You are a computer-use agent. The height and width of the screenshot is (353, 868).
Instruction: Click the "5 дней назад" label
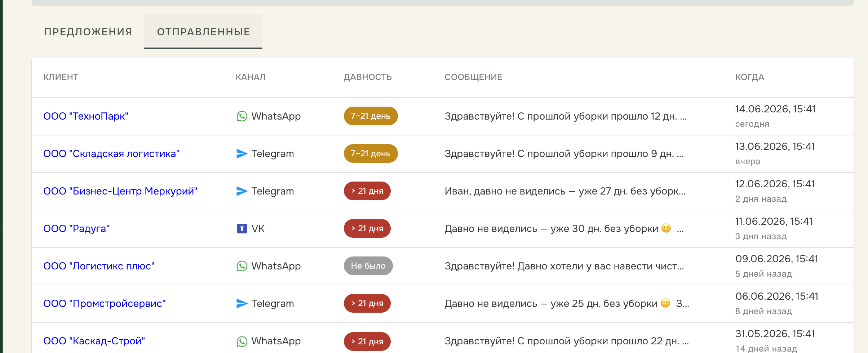coord(763,274)
